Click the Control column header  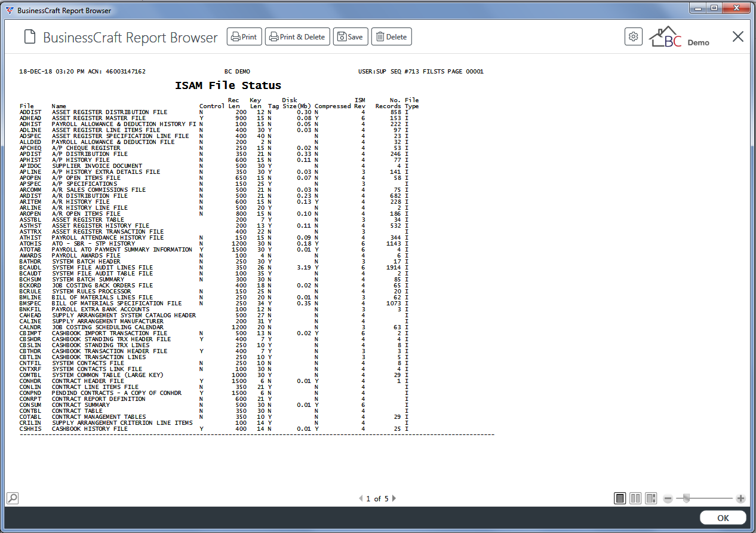212,106
